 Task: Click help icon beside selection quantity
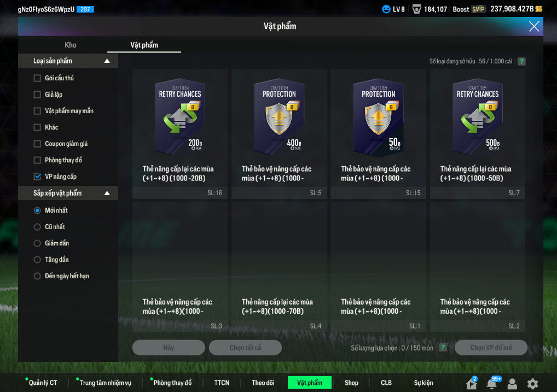pyautogui.click(x=443, y=348)
